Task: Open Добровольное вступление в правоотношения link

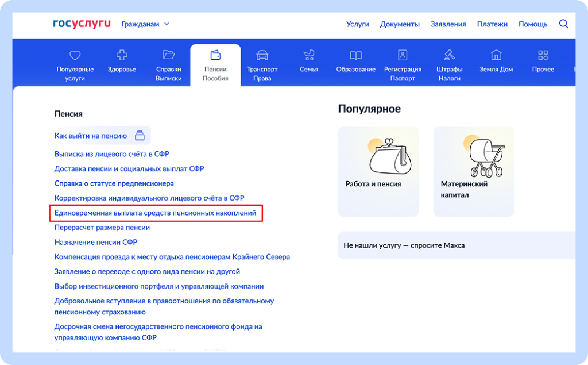Action: (164, 306)
